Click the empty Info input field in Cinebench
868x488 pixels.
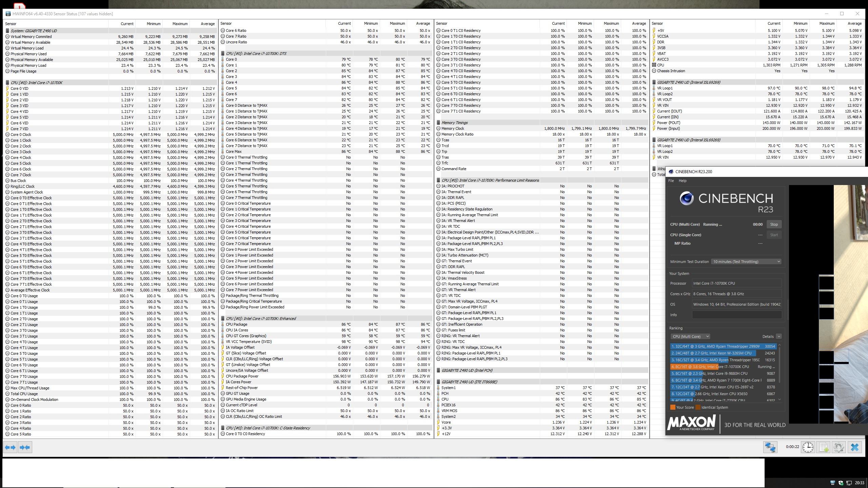[736, 315]
